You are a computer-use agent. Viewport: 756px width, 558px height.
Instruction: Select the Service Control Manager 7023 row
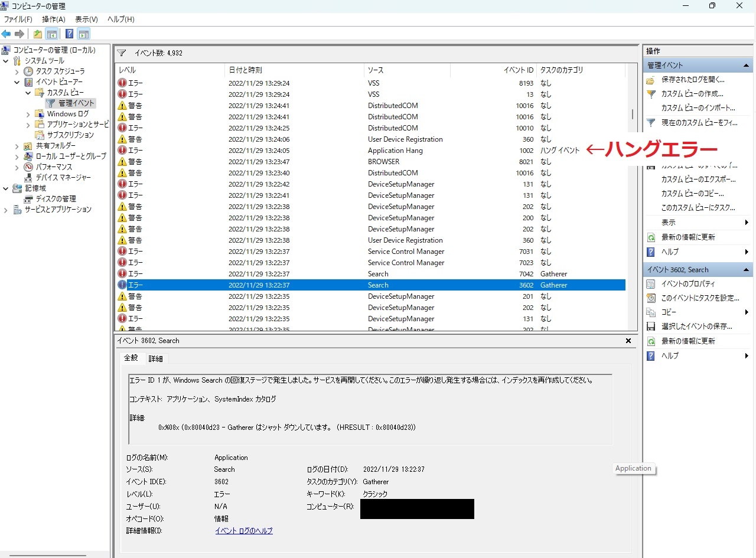click(371, 263)
